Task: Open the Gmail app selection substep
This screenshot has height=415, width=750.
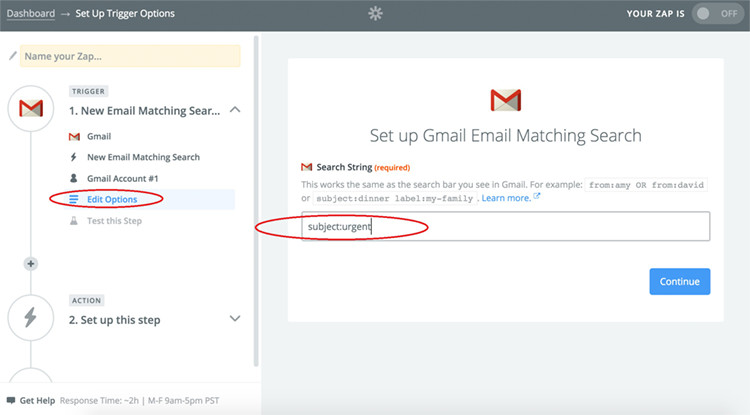Action: click(99, 136)
